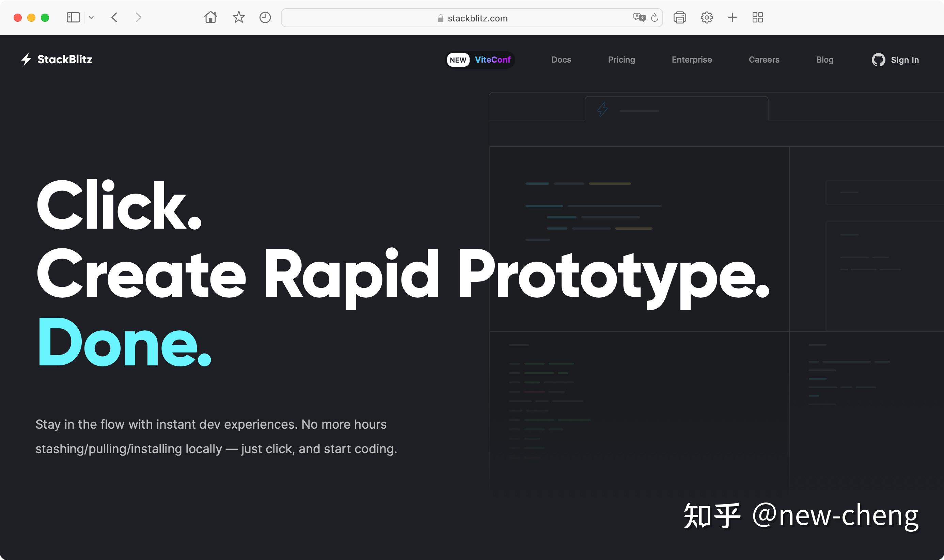Open the Pricing menu item
Viewport: 944px width, 560px height.
point(621,60)
